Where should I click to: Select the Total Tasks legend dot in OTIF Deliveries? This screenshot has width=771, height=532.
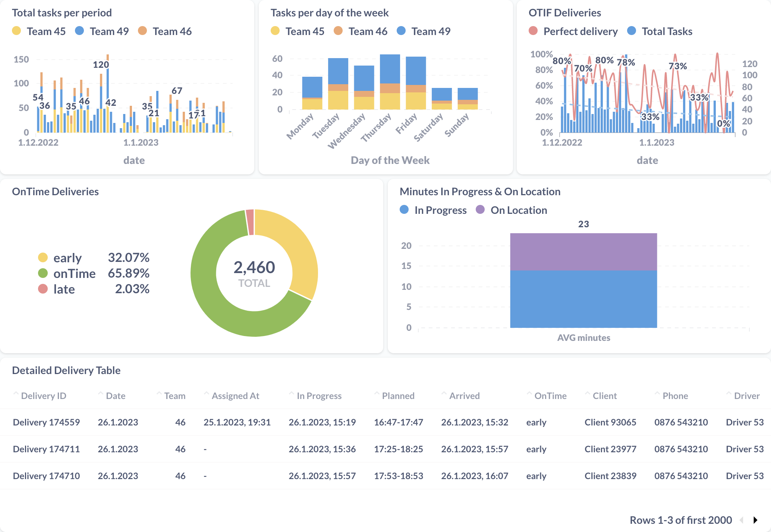[632, 31]
